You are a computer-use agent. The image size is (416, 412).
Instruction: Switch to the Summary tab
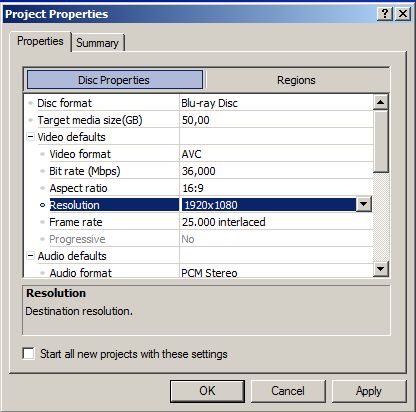pos(97,43)
